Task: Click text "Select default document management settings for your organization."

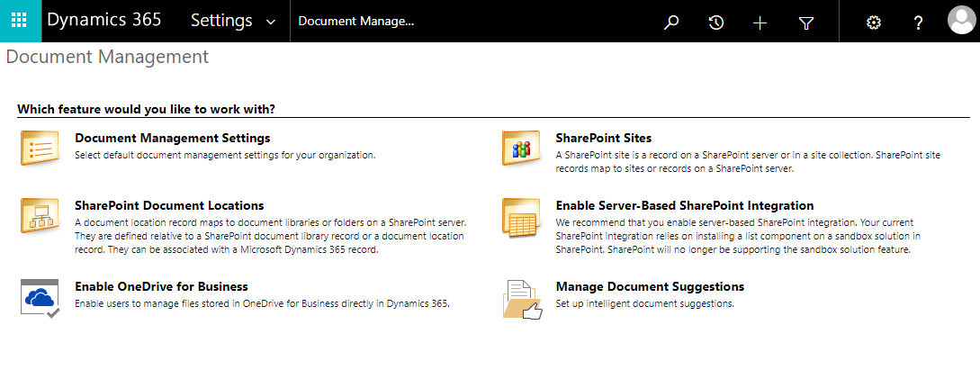Action: [225, 154]
